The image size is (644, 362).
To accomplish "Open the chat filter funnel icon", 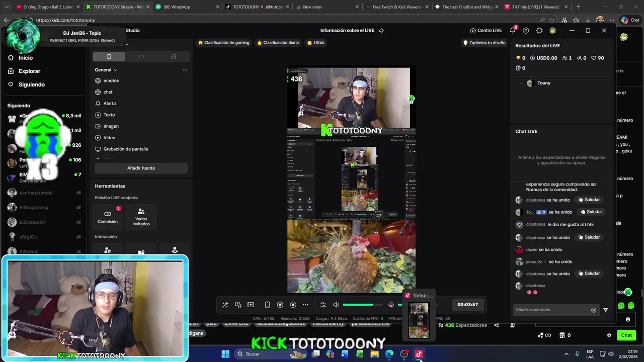I will click(x=605, y=310).
